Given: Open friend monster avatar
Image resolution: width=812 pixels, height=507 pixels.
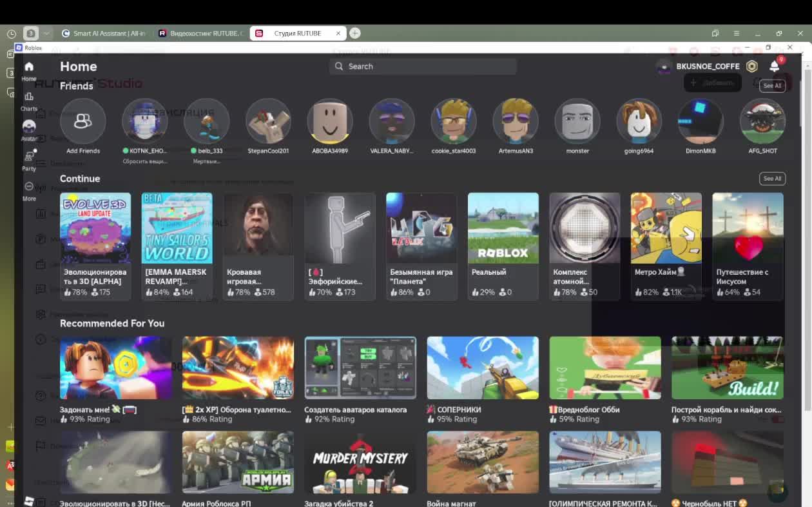Looking at the screenshot, I should coord(577,121).
